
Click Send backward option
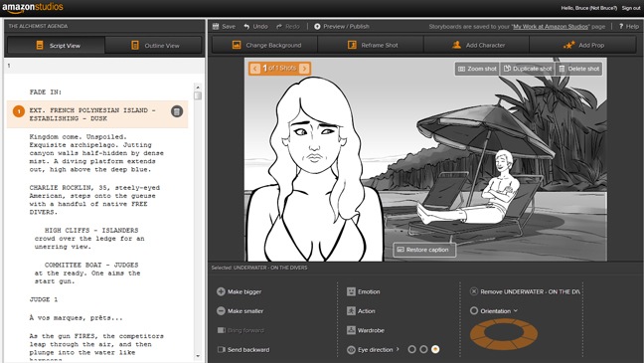[x=243, y=349]
